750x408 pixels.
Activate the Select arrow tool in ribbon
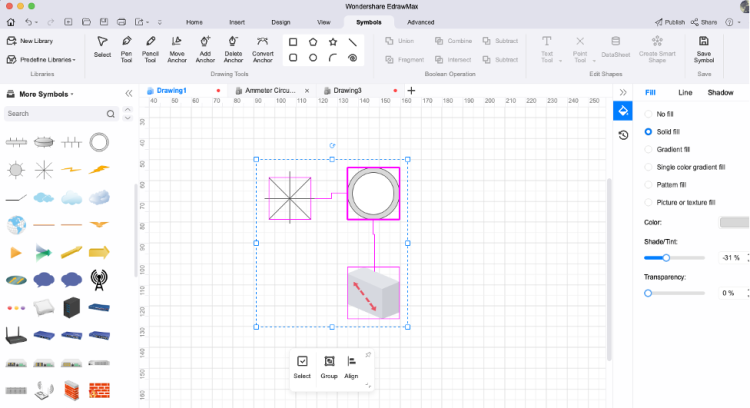(102, 46)
